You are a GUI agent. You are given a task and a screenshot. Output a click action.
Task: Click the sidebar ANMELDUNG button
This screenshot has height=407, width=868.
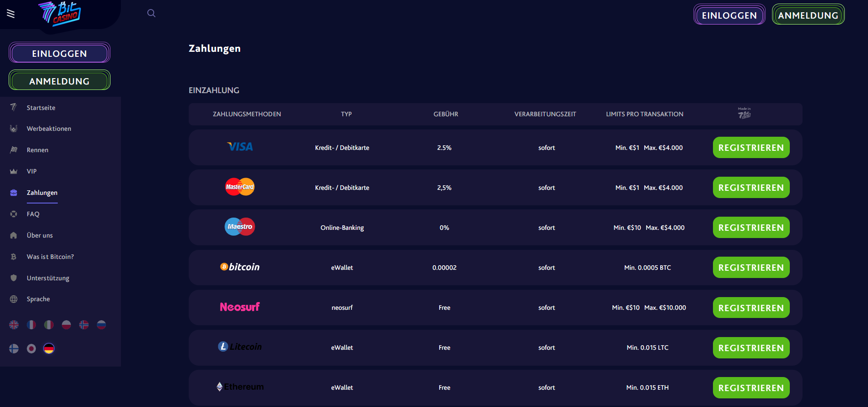click(60, 81)
